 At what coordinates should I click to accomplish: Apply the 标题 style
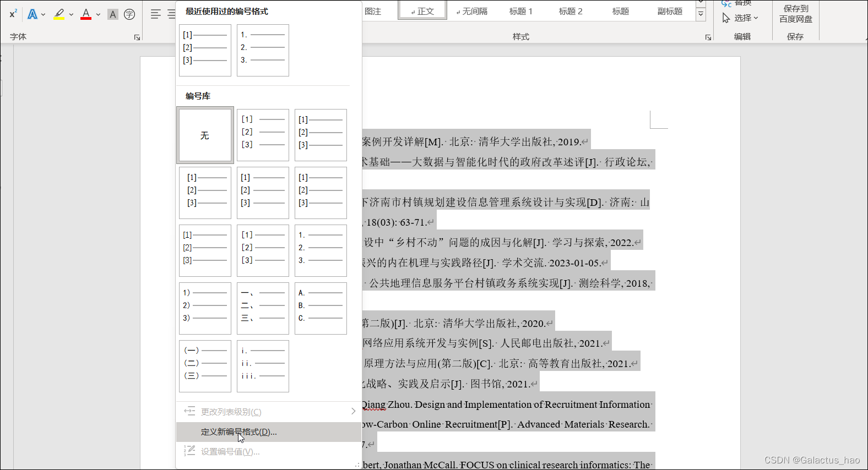tap(621, 11)
